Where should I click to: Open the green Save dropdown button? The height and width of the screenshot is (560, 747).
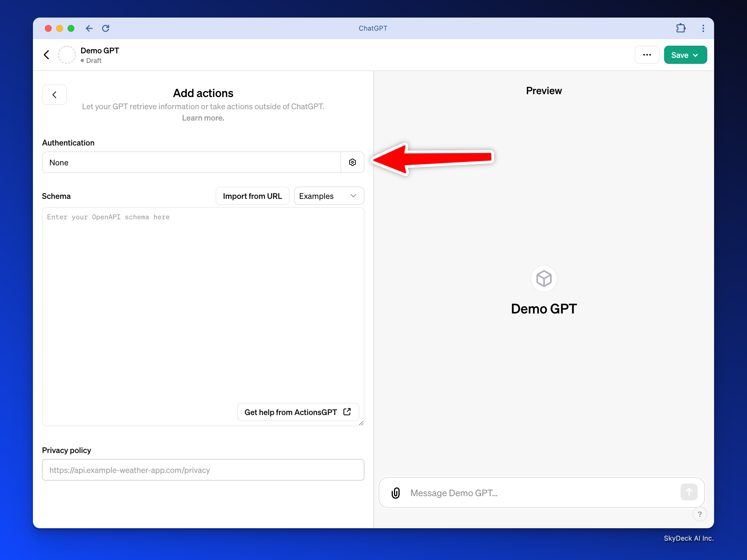pyautogui.click(x=685, y=55)
